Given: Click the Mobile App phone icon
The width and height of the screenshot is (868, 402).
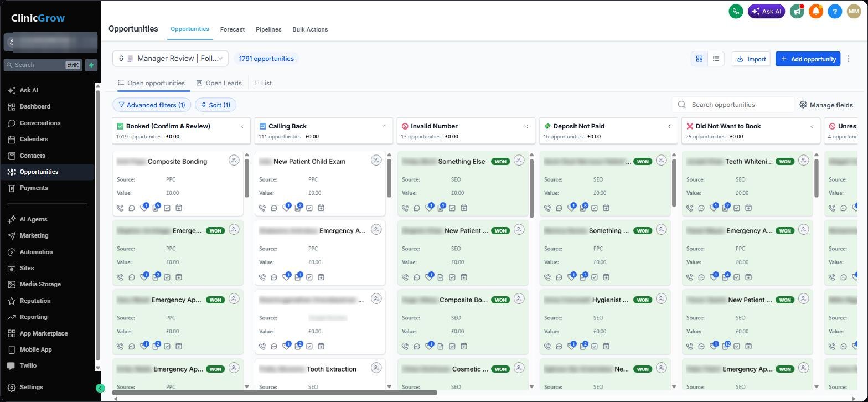Looking at the screenshot, I should point(12,349).
